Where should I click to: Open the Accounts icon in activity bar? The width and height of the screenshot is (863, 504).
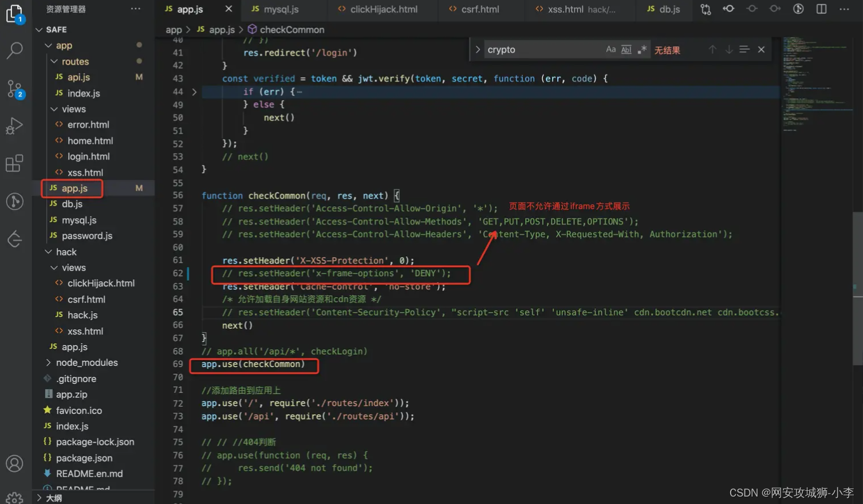pos(14,463)
